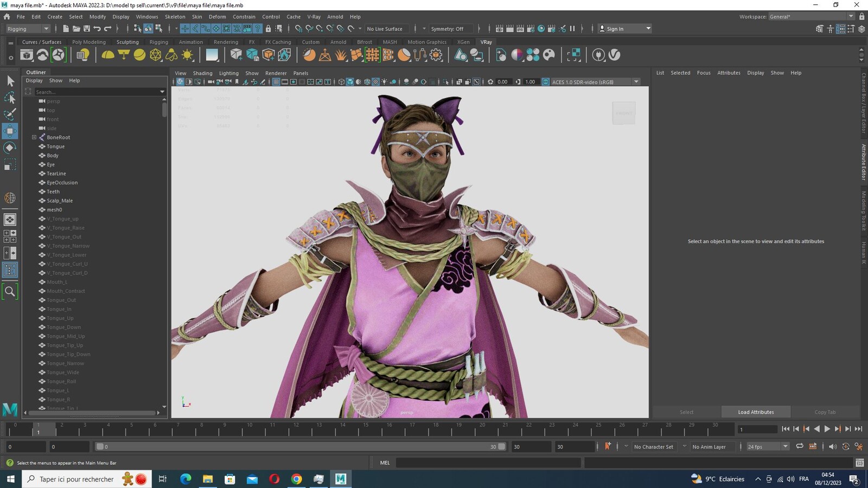Toggle viewport grid display icon
The width and height of the screenshot is (868, 488).
(x=276, y=82)
